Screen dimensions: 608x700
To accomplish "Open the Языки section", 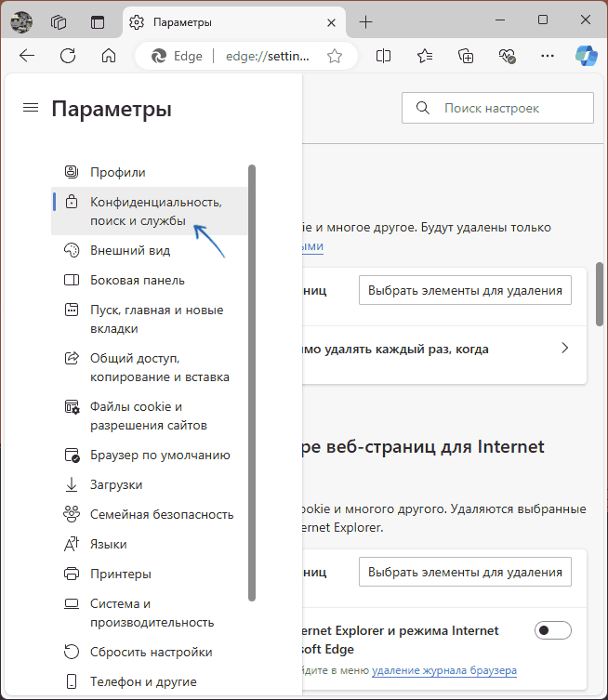I will tap(149, 544).
